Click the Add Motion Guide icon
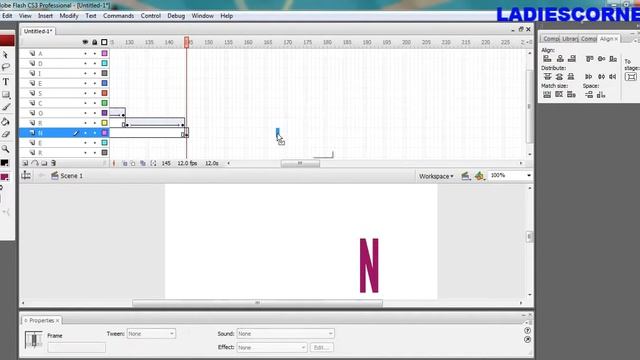 click(x=35, y=163)
